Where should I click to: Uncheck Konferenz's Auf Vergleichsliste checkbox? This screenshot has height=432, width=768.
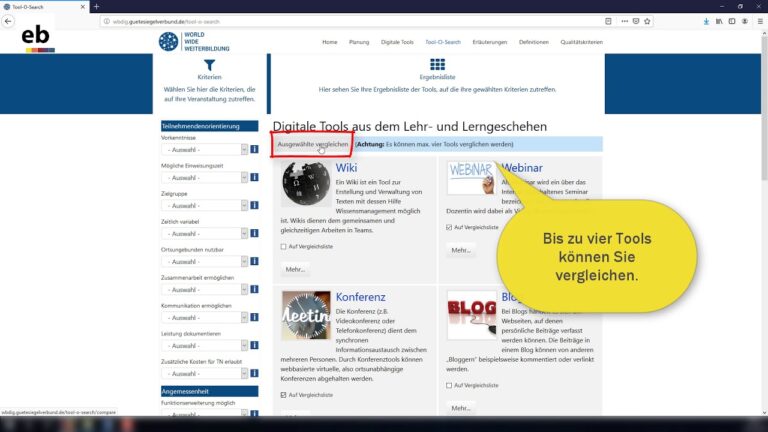click(285, 395)
